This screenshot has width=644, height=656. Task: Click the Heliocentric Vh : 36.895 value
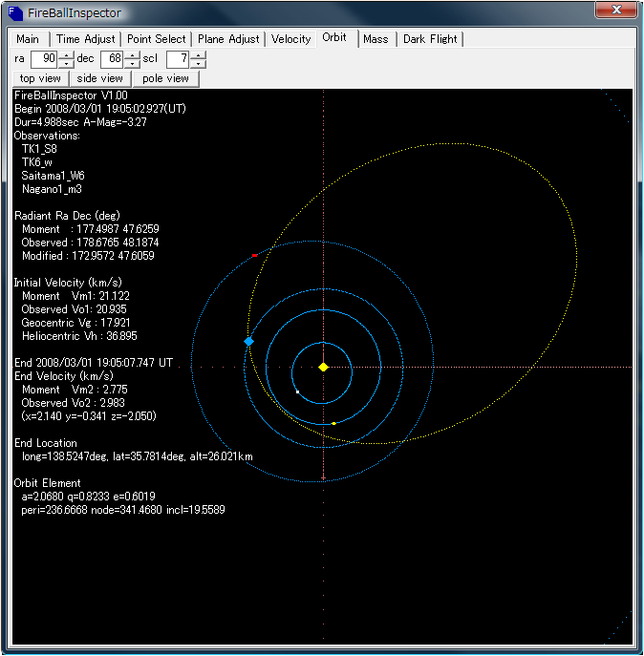pos(79,336)
